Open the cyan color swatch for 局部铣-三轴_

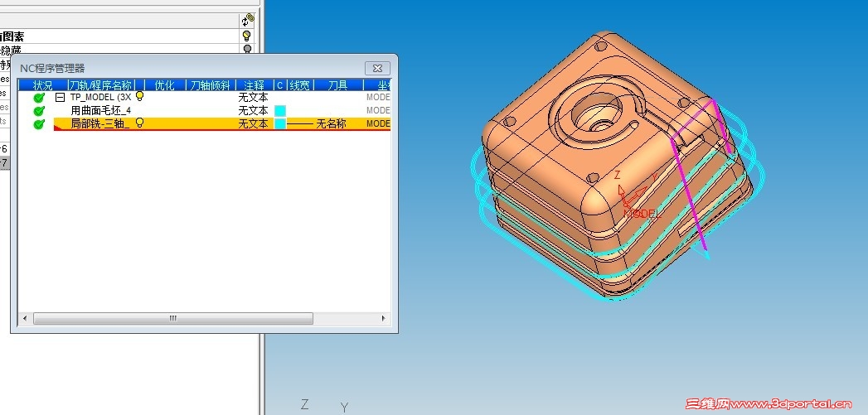pos(280,124)
